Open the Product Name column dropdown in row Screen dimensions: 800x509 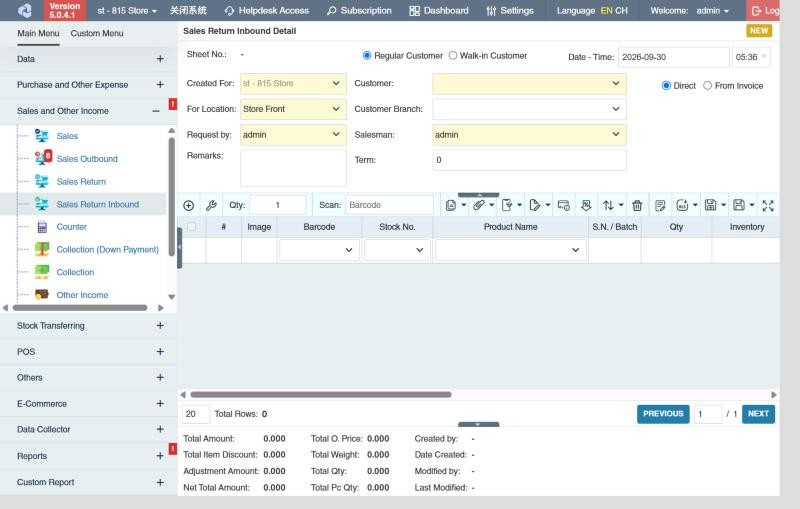pyautogui.click(x=510, y=250)
